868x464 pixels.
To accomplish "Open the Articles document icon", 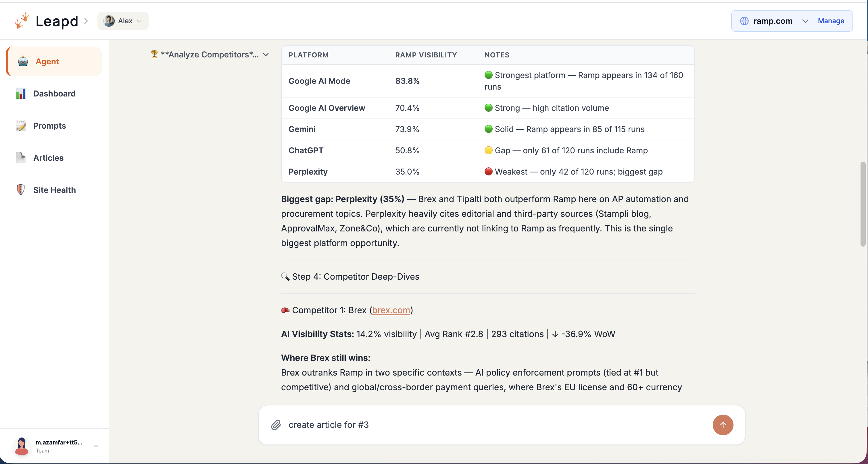I will point(21,158).
